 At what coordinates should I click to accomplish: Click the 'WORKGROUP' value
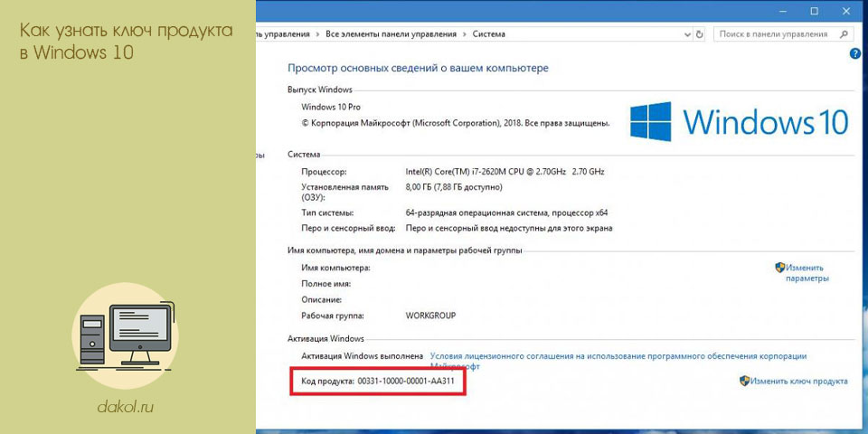tap(430, 316)
